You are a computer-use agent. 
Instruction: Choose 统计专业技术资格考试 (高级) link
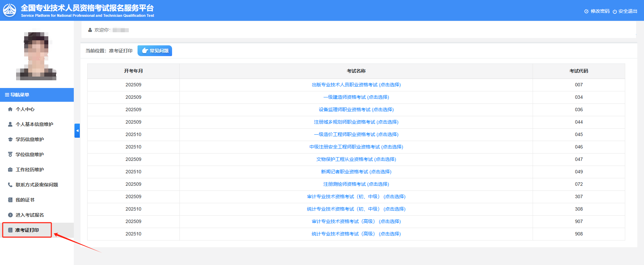tap(356, 234)
